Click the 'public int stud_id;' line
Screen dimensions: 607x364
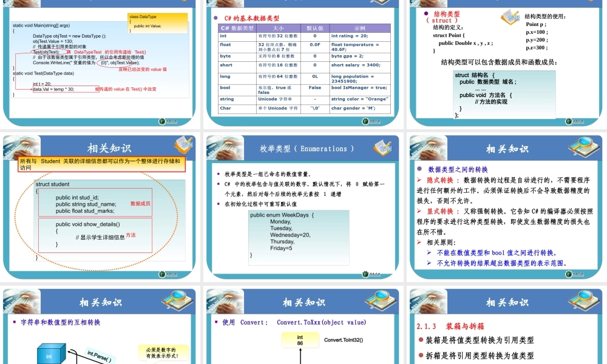pos(77,197)
